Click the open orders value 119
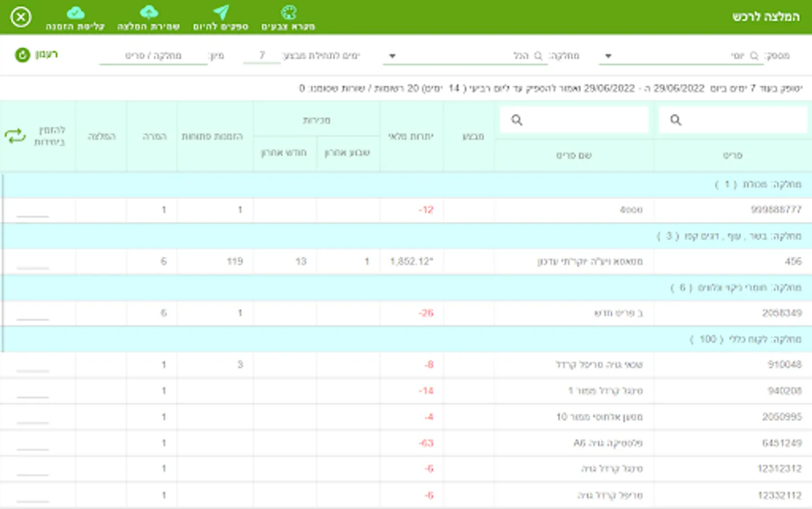 coord(235,261)
